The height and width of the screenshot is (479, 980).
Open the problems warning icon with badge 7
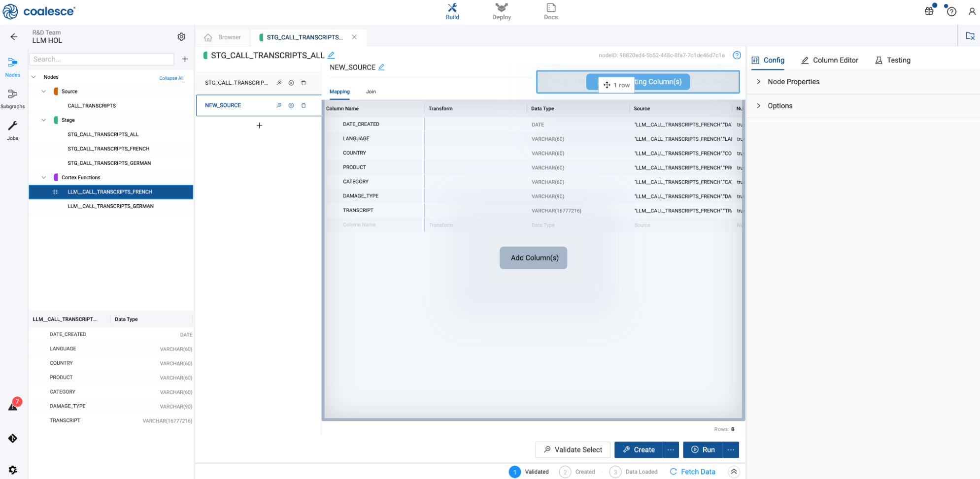click(13, 406)
